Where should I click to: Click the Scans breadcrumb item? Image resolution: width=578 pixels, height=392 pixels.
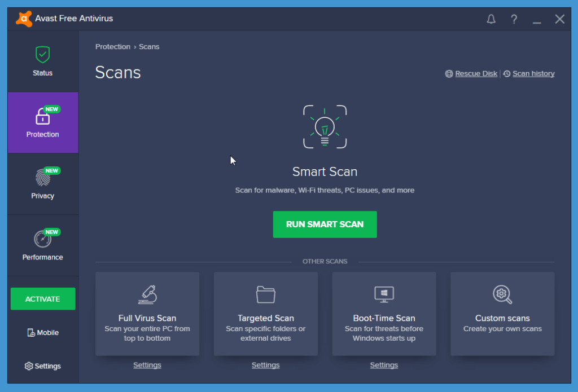[x=149, y=47]
